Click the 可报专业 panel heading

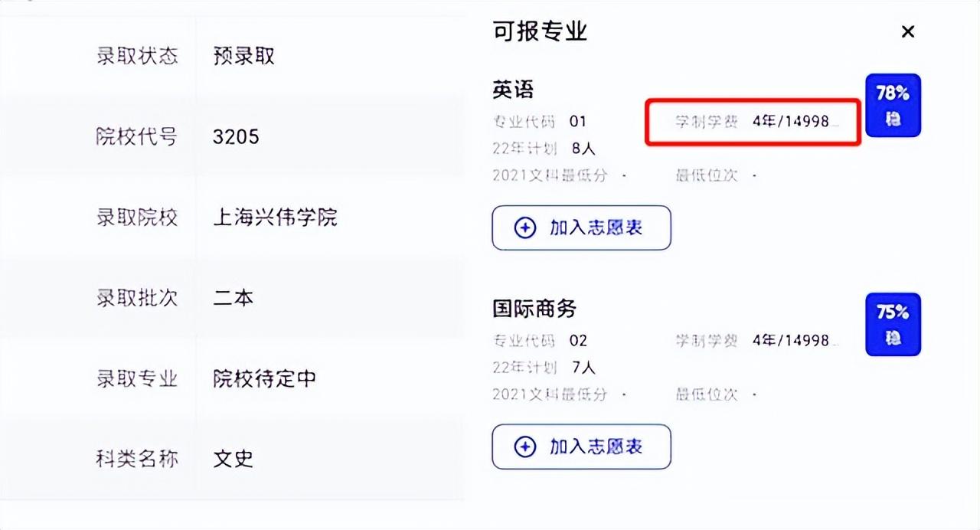click(x=540, y=31)
